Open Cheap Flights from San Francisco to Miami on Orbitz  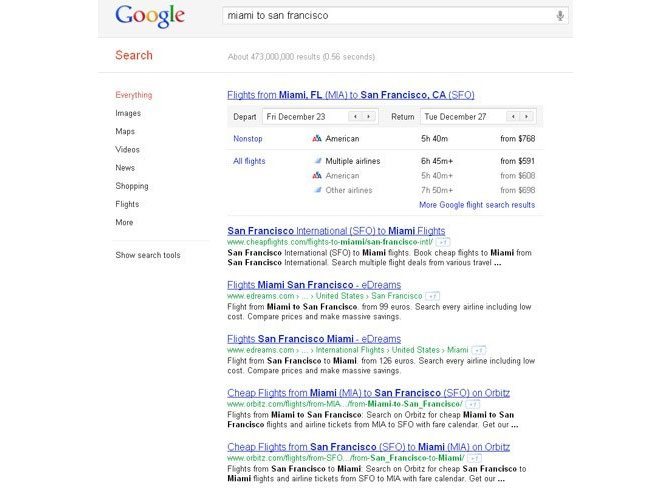click(369, 447)
